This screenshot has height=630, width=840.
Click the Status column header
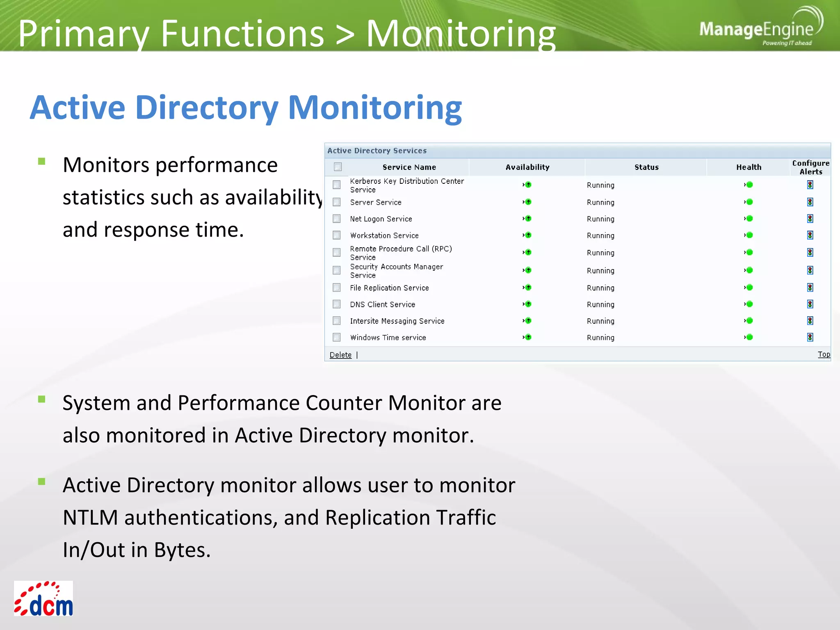coord(646,167)
